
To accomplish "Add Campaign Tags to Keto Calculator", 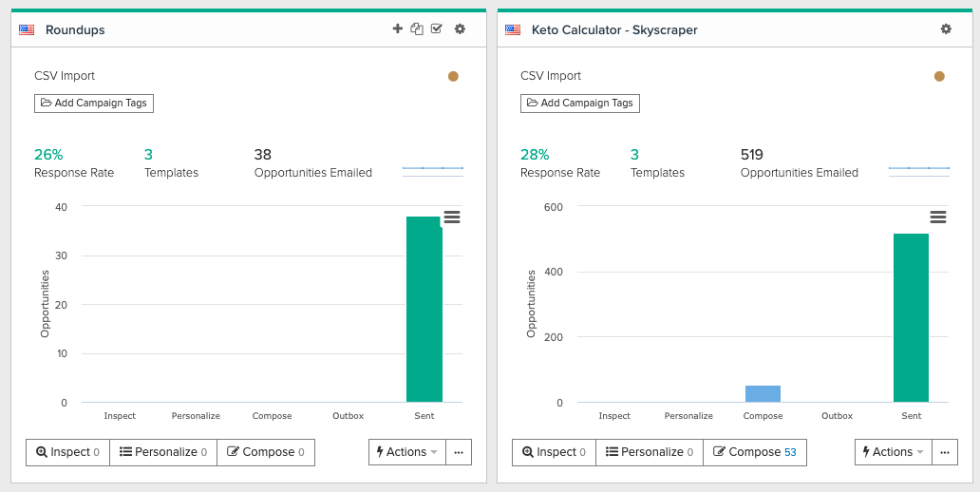I will (580, 103).
